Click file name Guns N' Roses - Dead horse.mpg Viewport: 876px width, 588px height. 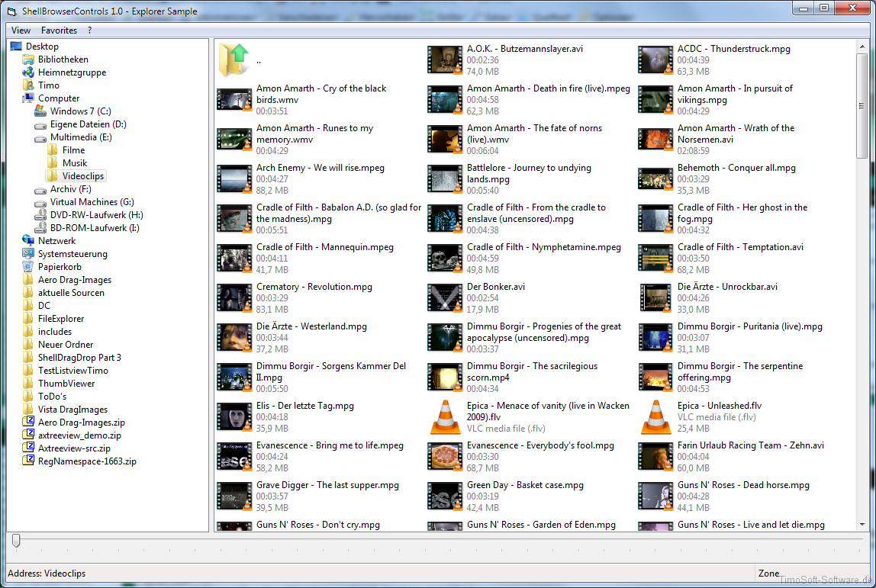tap(743, 485)
